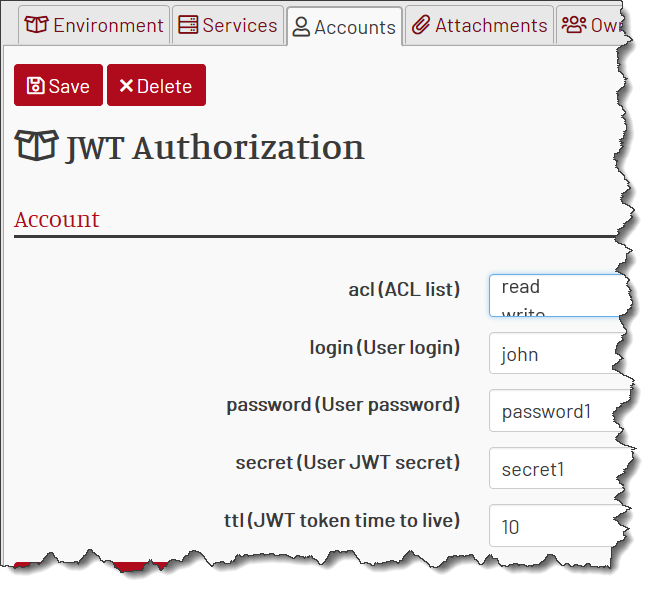Delete the JWT account
The height and width of the screenshot is (594, 658).
157,85
